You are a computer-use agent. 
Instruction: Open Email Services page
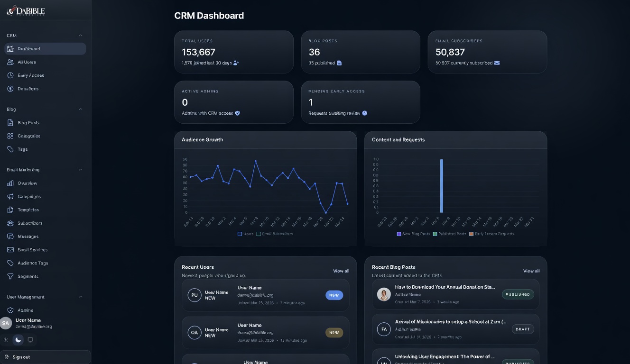pos(45,250)
